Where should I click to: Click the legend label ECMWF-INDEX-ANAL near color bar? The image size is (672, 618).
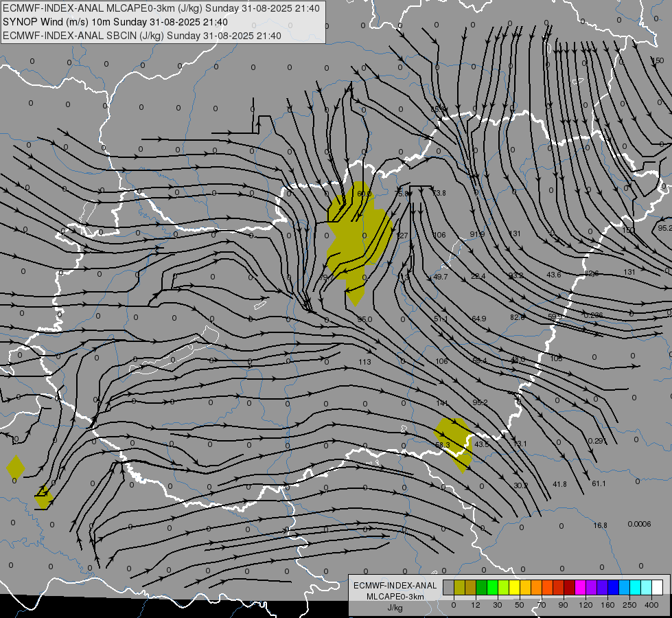pos(395,586)
